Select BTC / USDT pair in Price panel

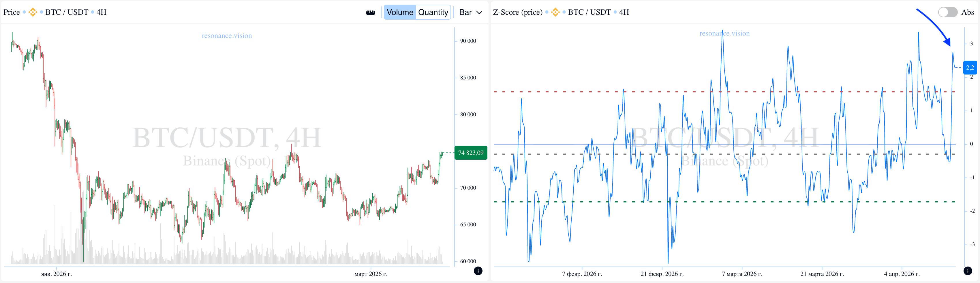(67, 12)
